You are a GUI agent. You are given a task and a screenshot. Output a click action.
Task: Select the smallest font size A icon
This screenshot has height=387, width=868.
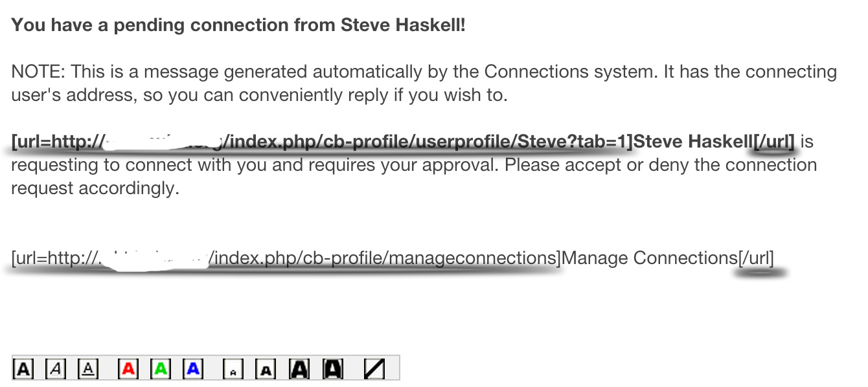tap(233, 369)
